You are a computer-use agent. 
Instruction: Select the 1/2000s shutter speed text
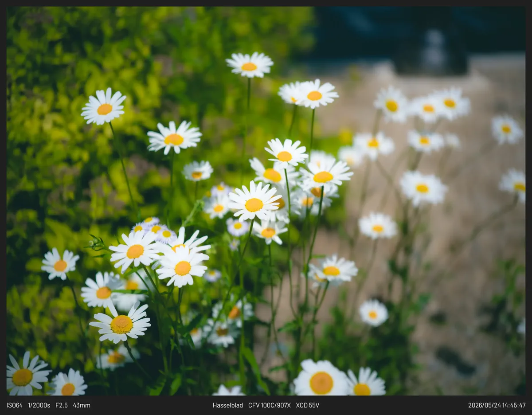[x=39, y=405]
